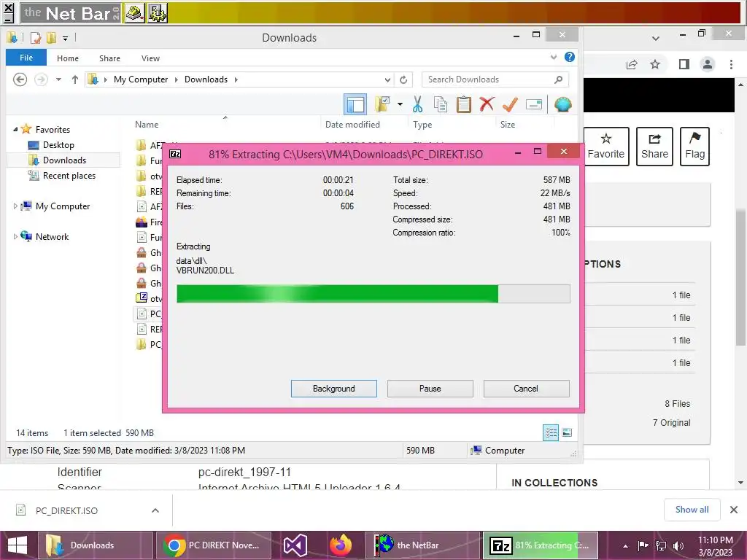This screenshot has height=560, width=747.
Task: Click the Copy toolbar icon
Action: point(441,104)
